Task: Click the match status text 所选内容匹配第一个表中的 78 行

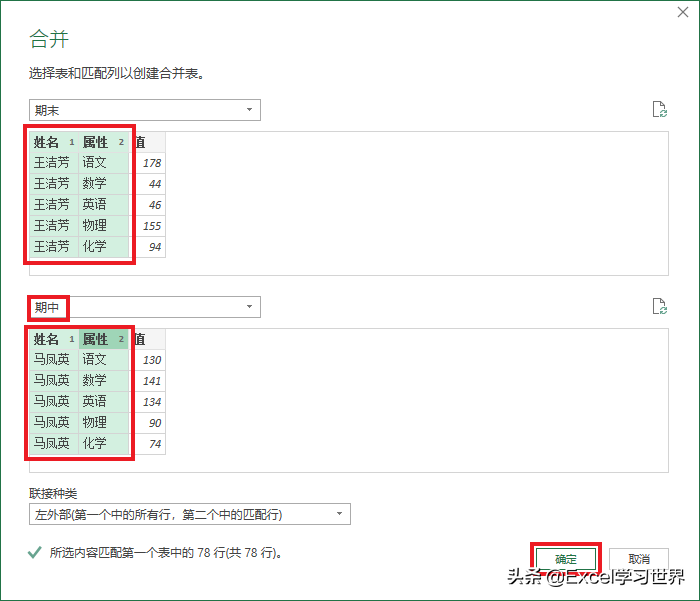Action: (166, 553)
